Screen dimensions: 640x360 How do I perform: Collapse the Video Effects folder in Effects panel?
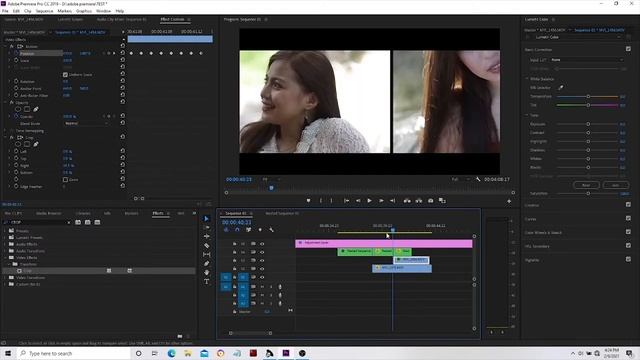[5, 258]
